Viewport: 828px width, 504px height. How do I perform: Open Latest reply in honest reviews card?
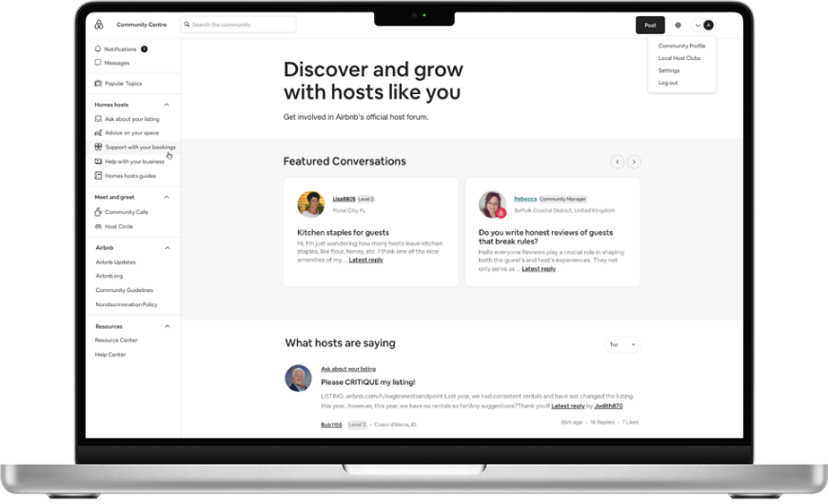pyautogui.click(x=539, y=268)
